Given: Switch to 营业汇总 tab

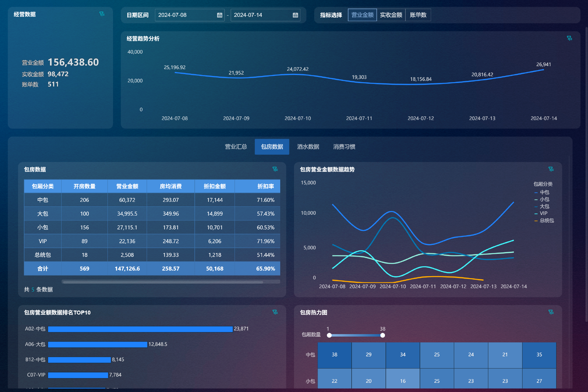Looking at the screenshot, I should (236, 147).
